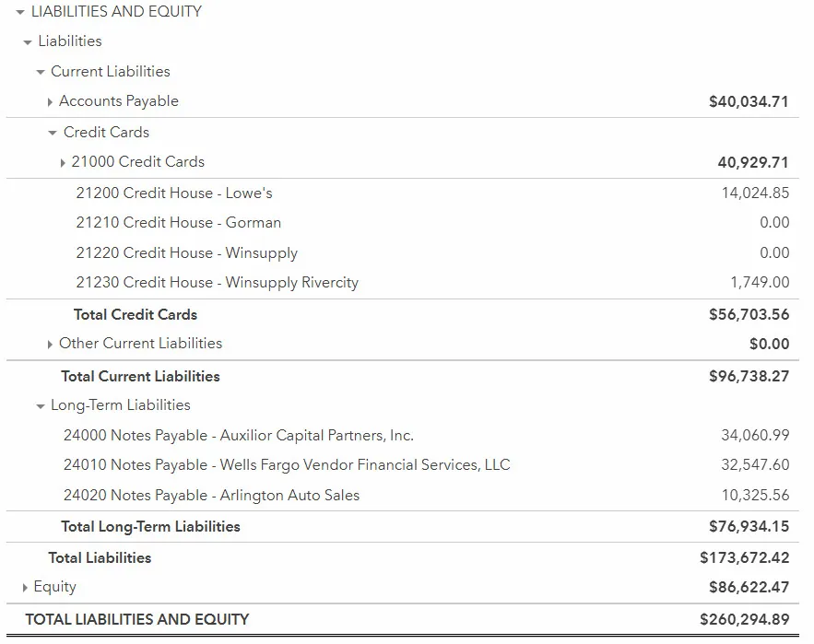Expand Other Current Liabilities arrow
Image resolution: width=814 pixels, height=644 pixels.
pos(50,345)
